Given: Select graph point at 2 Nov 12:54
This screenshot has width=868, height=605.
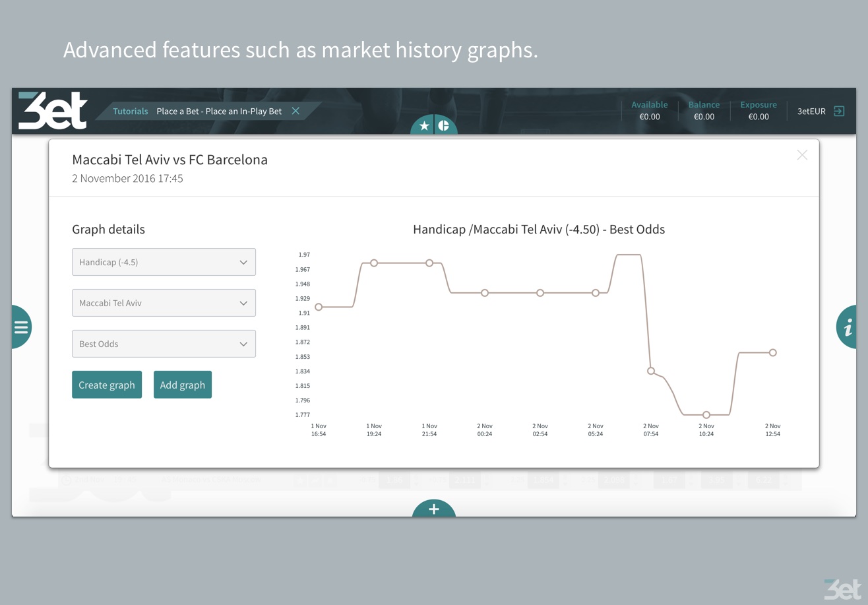Looking at the screenshot, I should pyautogui.click(x=773, y=352).
